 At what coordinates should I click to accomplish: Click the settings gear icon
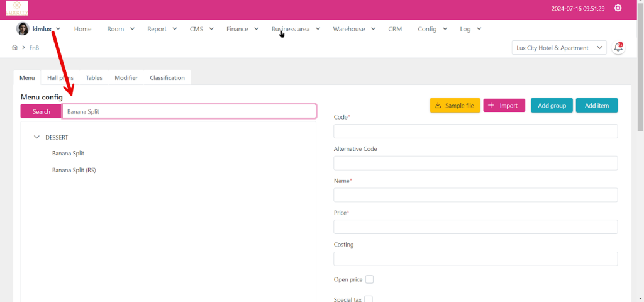pos(618,8)
